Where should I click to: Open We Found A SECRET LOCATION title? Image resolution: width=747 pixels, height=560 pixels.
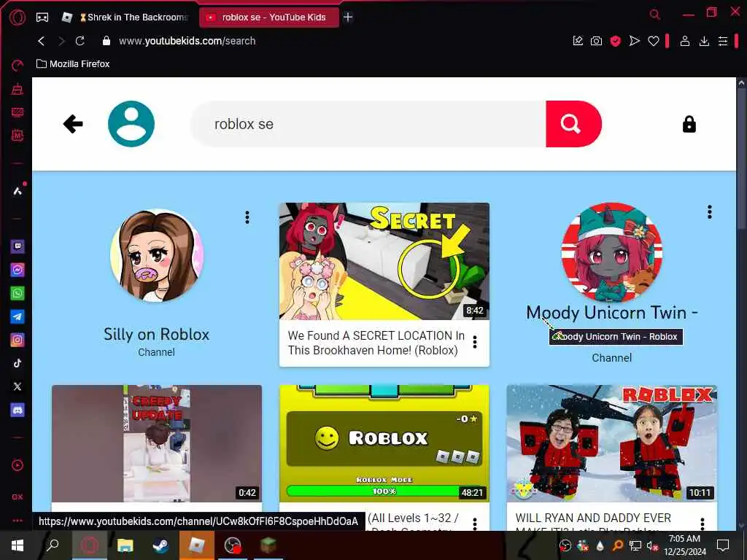coord(376,343)
